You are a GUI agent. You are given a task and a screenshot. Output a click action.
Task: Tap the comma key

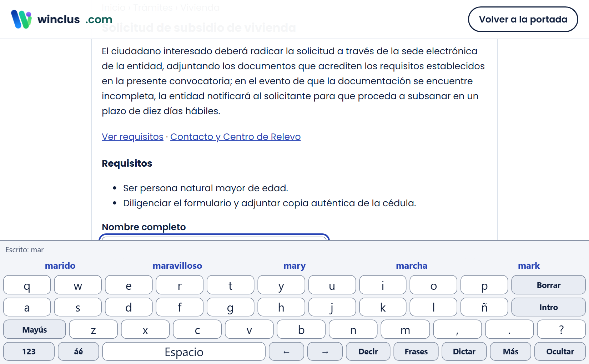[x=457, y=329]
